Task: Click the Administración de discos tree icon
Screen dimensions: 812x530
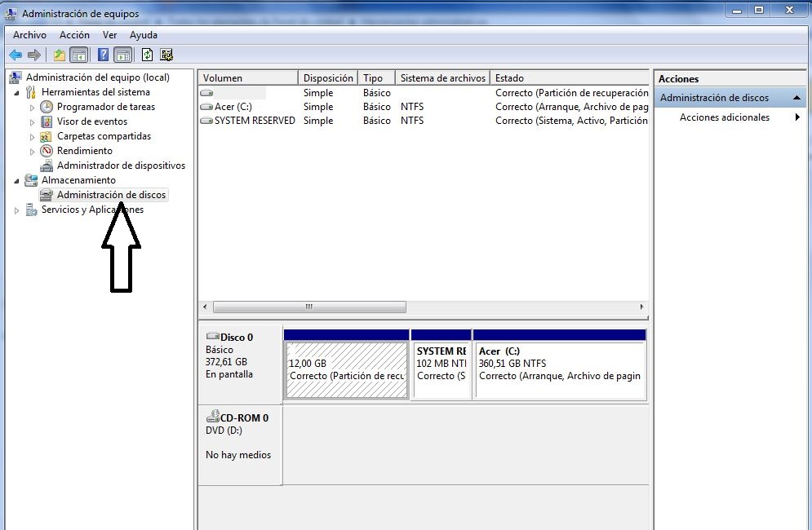Action: pos(47,195)
